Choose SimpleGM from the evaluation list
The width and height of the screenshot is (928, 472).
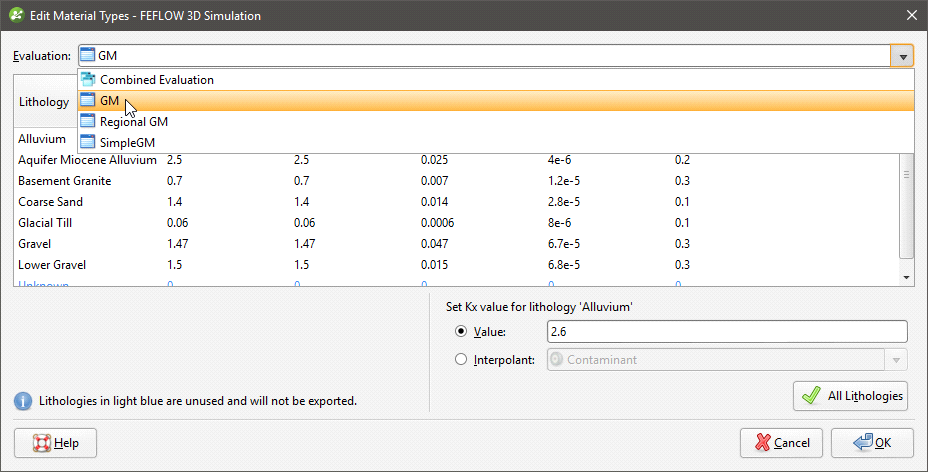127,143
